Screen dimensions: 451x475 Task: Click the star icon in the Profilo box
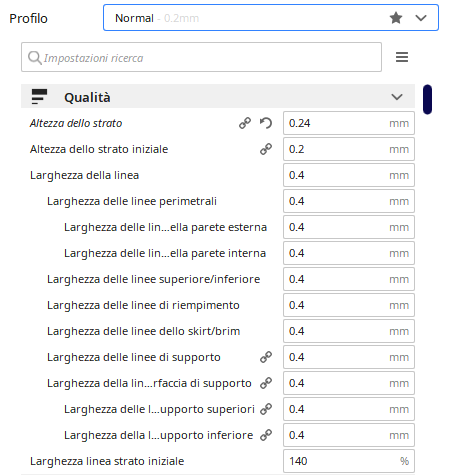click(396, 18)
